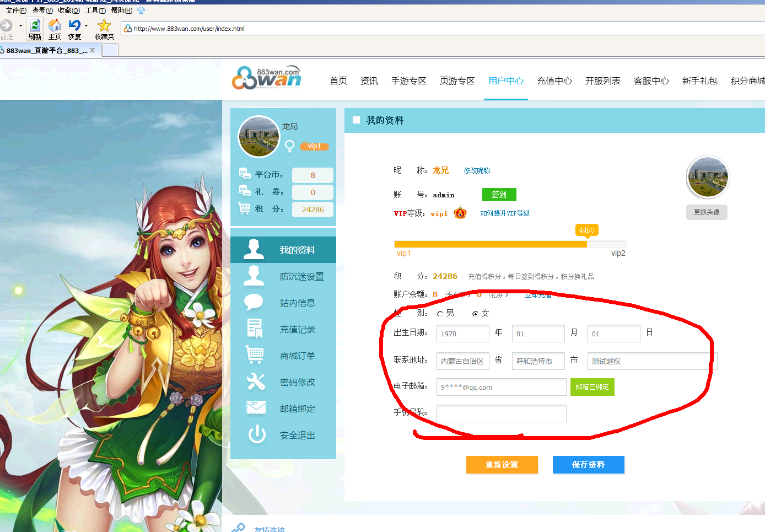Screen dimensions: 765x532
Task: Open the 查看(V) menu
Action: point(42,10)
